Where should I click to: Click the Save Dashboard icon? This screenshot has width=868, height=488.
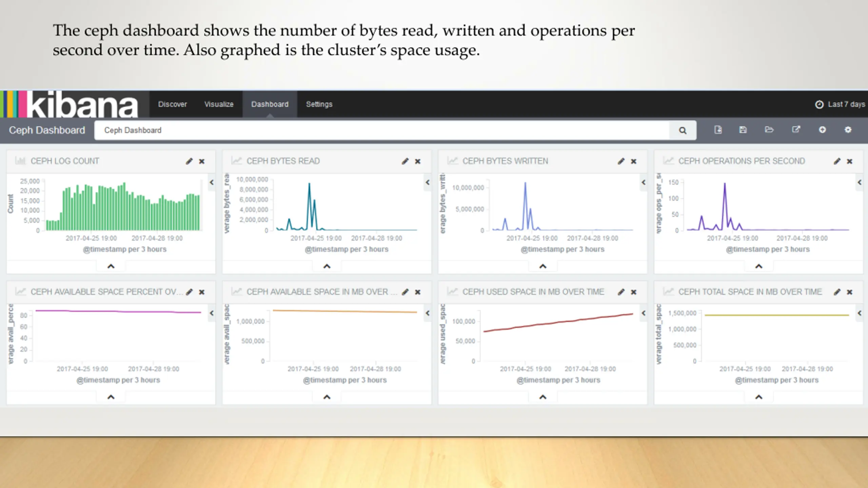743,130
